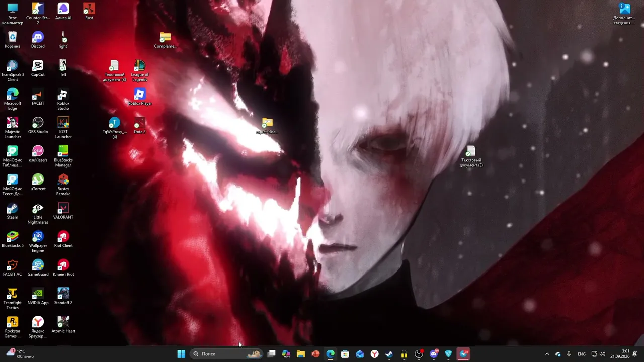Screen dimensions: 644x362
Task: Select the Standoff 2 desktop icon
Action: [x=63, y=297]
